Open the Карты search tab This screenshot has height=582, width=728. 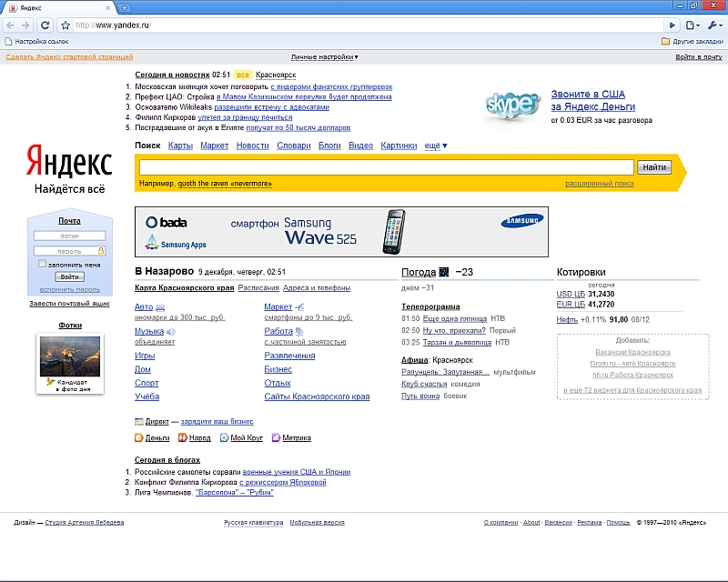[180, 145]
